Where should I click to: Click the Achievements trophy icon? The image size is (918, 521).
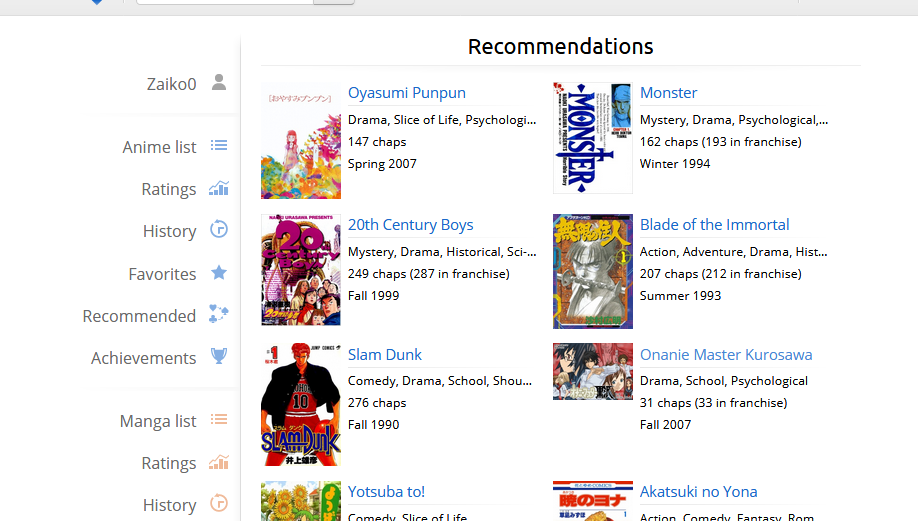pos(219,356)
